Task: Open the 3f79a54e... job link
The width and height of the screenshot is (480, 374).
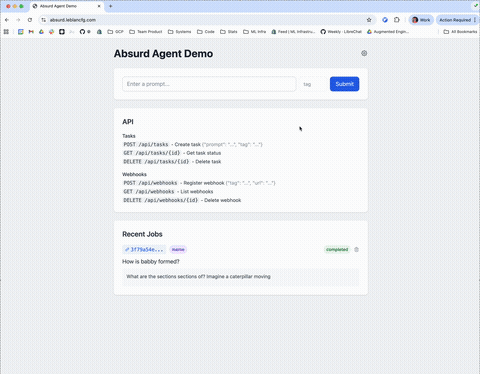Action: pos(144,250)
